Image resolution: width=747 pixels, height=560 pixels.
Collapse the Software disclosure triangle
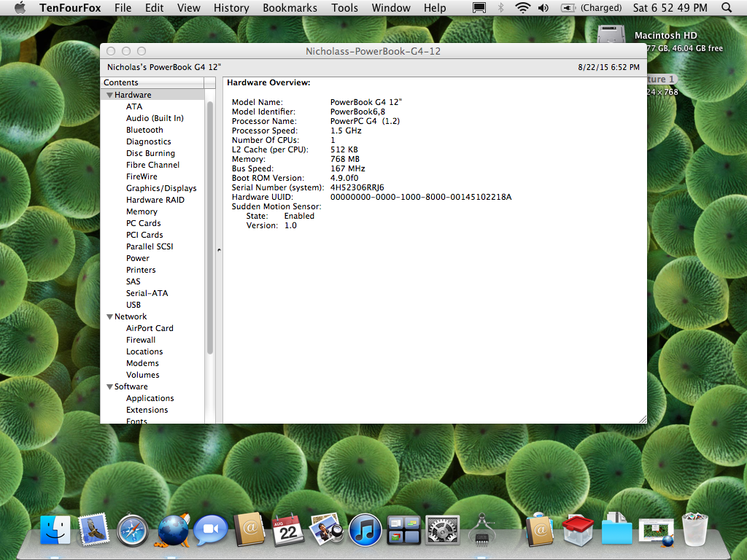pos(109,386)
